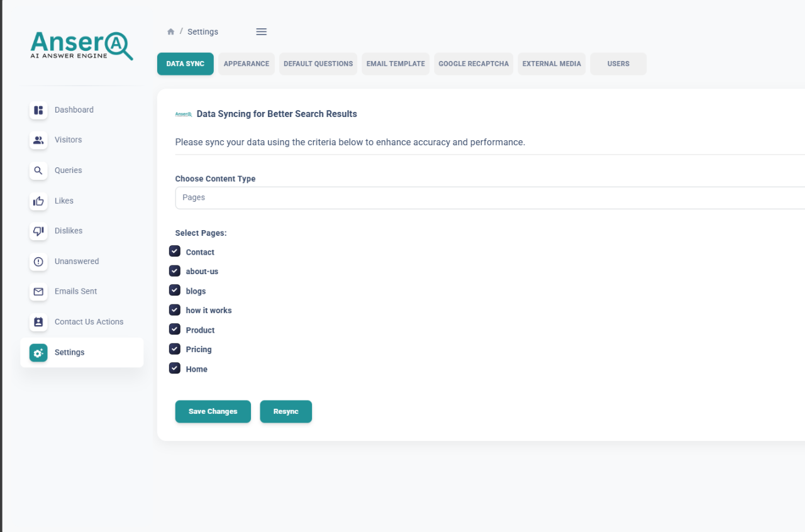Click the Settings breadcrumb text
The image size is (805, 532).
pyautogui.click(x=203, y=31)
